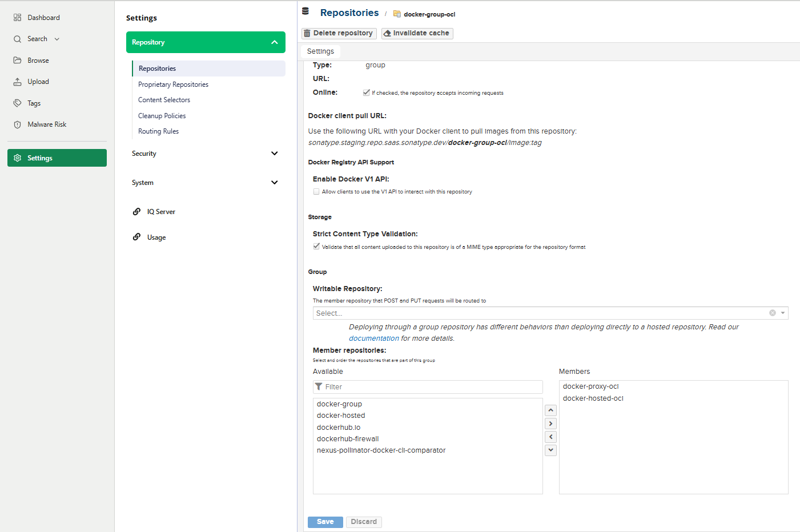Discard the changes
800x532 pixels.
pos(364,522)
